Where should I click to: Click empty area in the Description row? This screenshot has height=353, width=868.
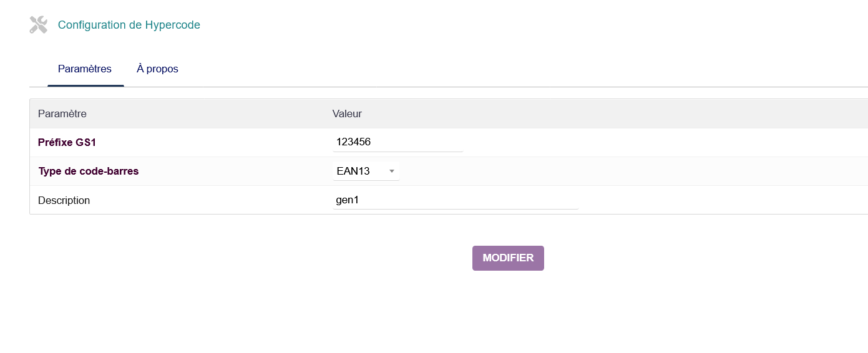(x=718, y=200)
